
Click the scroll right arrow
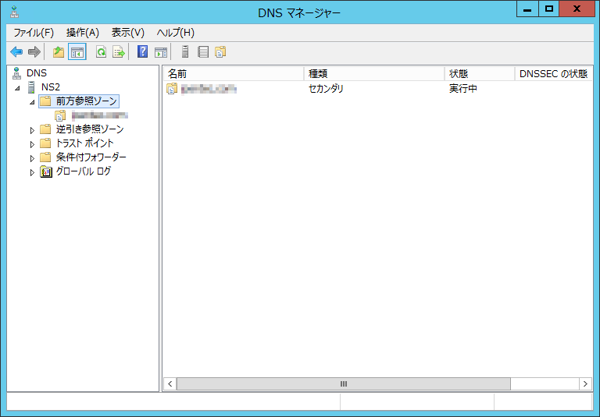click(x=585, y=384)
